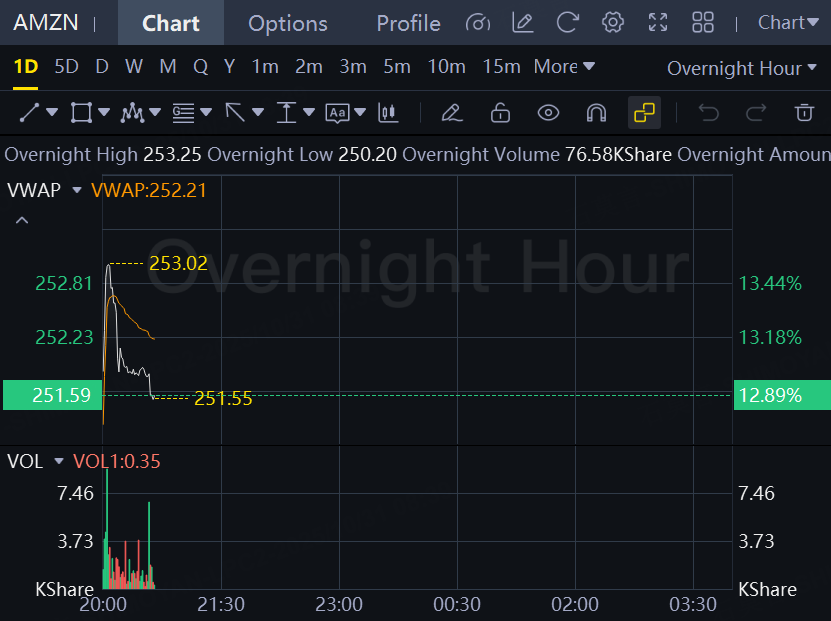Toggle drawings visibility eye icon
The image size is (831, 621).
tap(548, 113)
